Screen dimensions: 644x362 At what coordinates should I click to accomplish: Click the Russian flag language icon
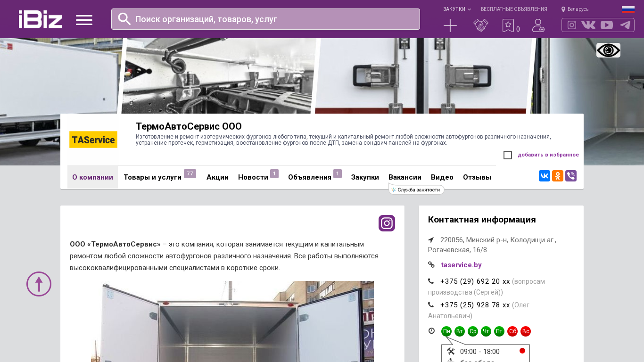(628, 9)
